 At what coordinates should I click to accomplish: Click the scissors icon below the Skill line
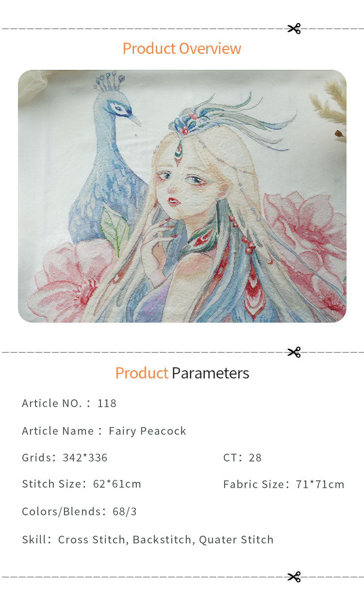[x=294, y=577]
